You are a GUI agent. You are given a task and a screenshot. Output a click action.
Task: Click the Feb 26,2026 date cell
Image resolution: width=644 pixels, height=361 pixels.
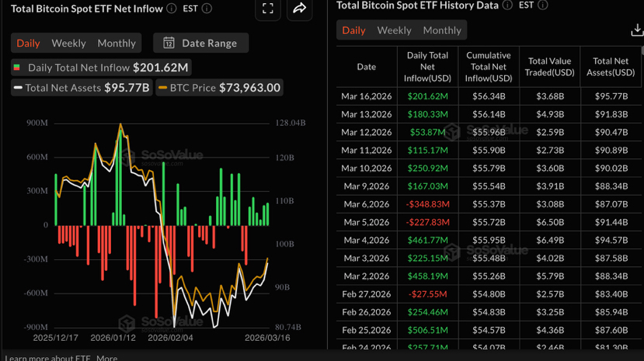tap(367, 313)
